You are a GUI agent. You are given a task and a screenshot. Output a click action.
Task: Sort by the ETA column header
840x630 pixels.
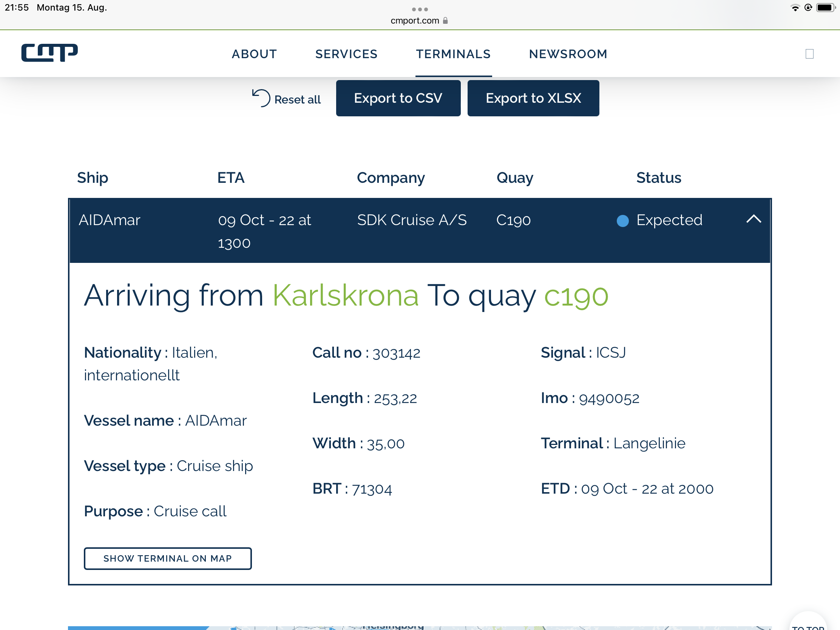pos(231,178)
